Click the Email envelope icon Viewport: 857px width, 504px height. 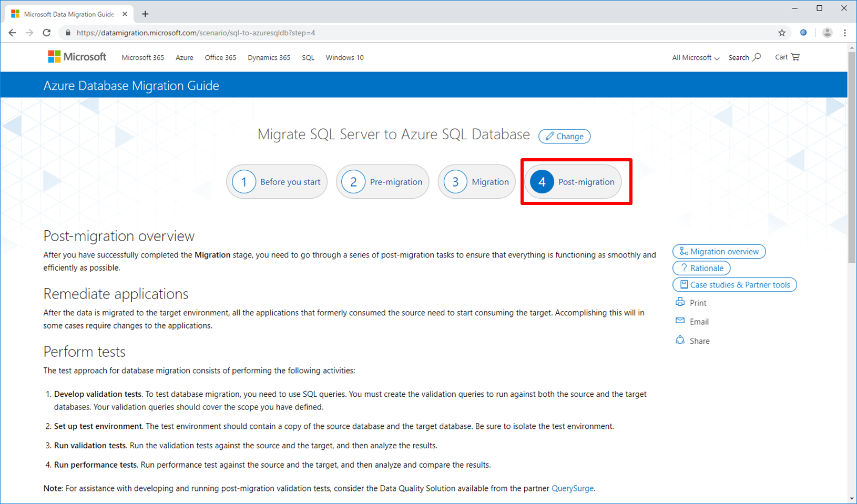pos(680,321)
